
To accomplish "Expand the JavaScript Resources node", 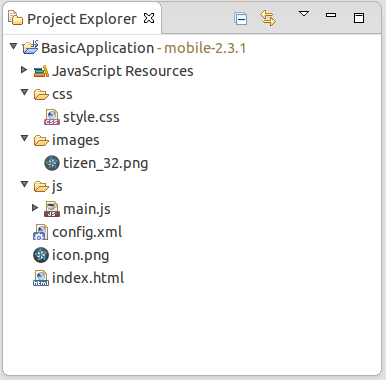I will click(24, 70).
